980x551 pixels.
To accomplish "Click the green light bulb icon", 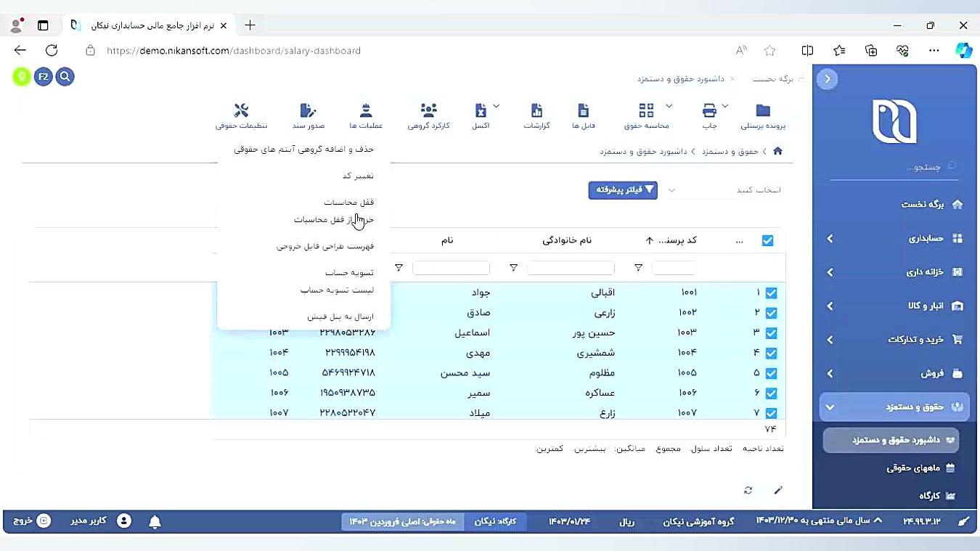I will tap(22, 76).
